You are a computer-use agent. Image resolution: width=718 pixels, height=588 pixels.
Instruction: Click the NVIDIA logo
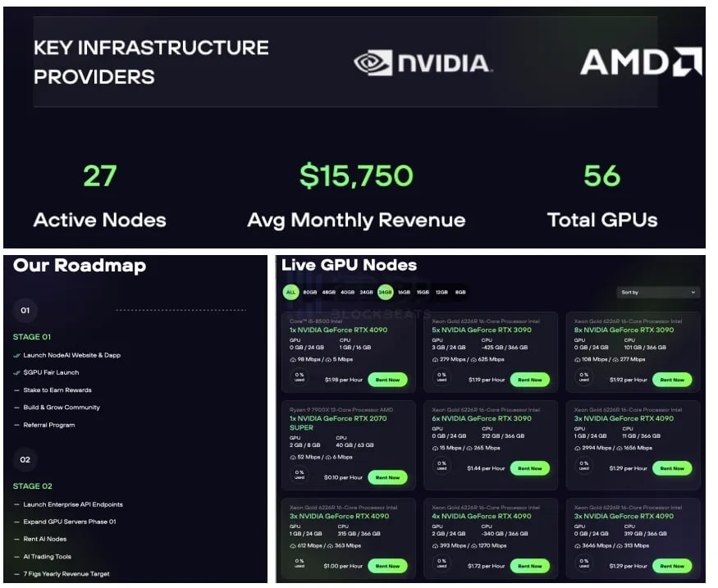pyautogui.click(x=423, y=62)
